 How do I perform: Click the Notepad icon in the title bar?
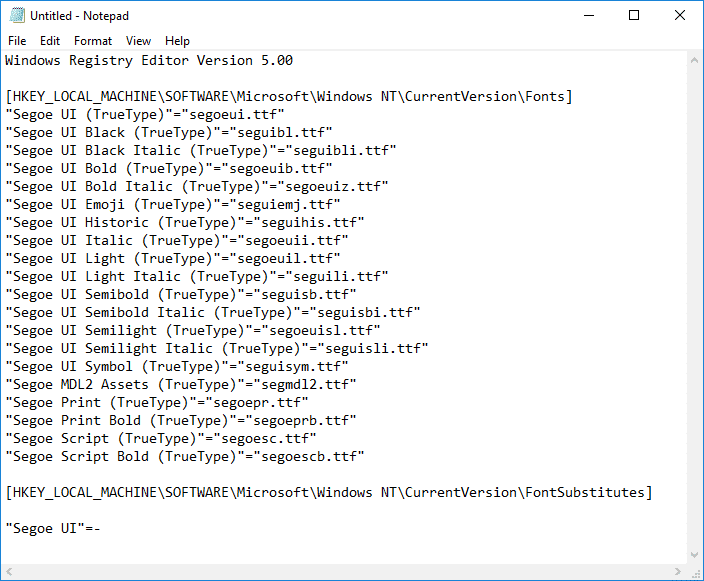[x=16, y=16]
